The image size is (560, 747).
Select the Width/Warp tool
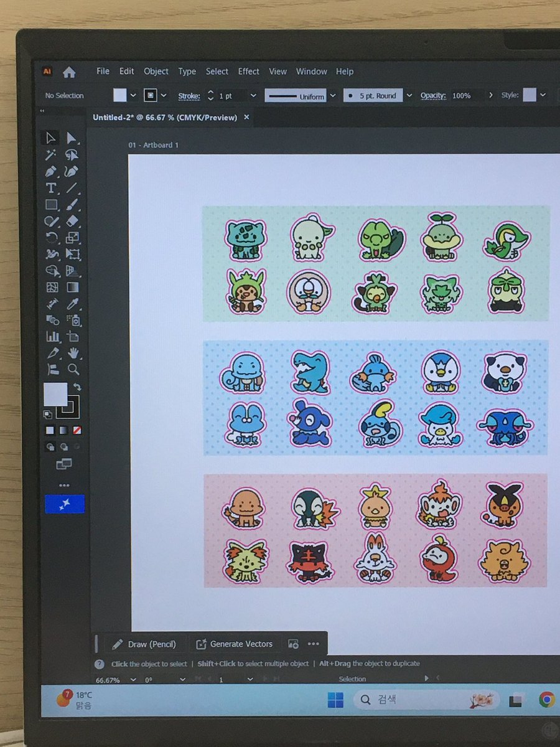pos(51,254)
